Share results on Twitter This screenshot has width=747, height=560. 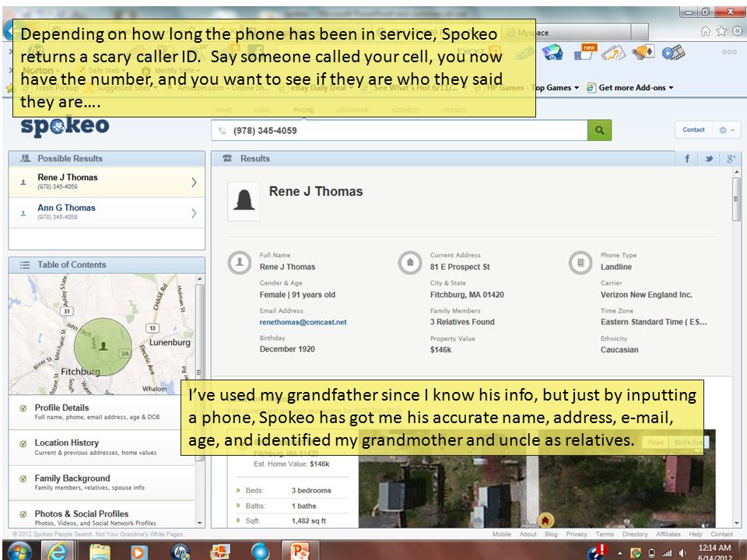click(x=709, y=159)
